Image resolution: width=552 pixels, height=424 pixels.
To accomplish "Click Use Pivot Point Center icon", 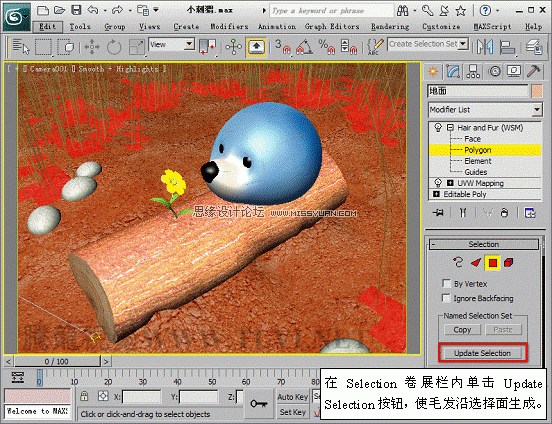I will [x=208, y=46].
